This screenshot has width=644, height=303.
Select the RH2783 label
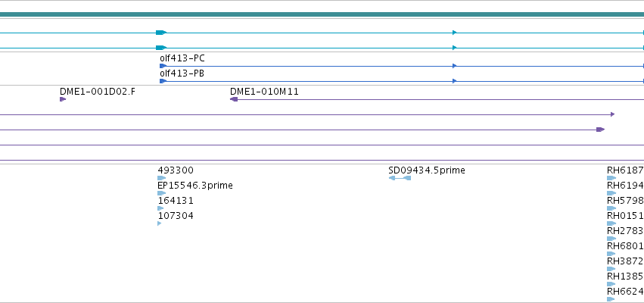tap(625, 231)
